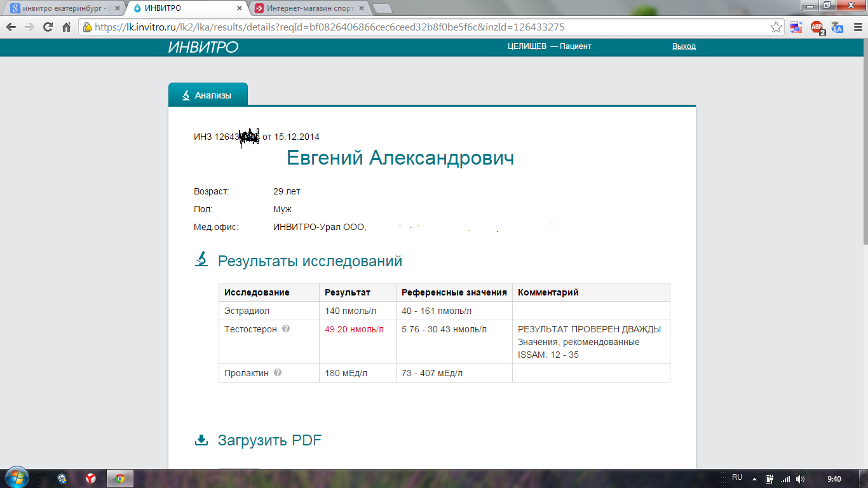
Task: Bookmark this page with the star icon
Action: [776, 27]
